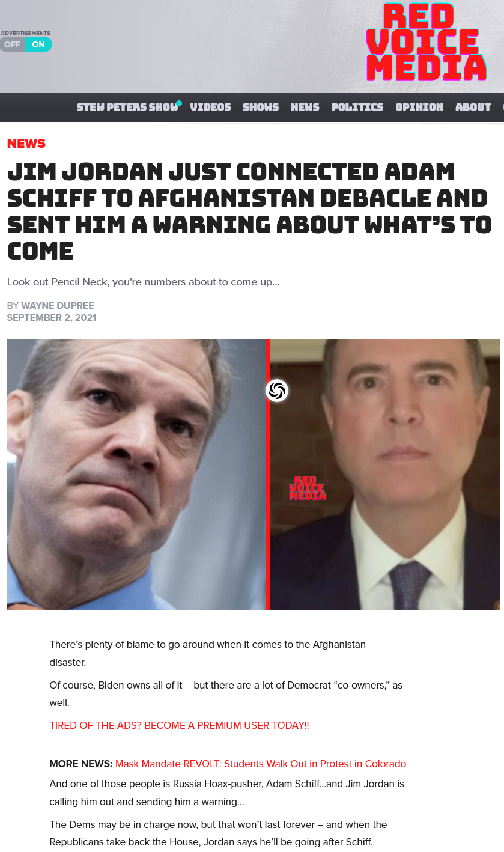Click the Red Voice Media watermark on the image

point(308,488)
